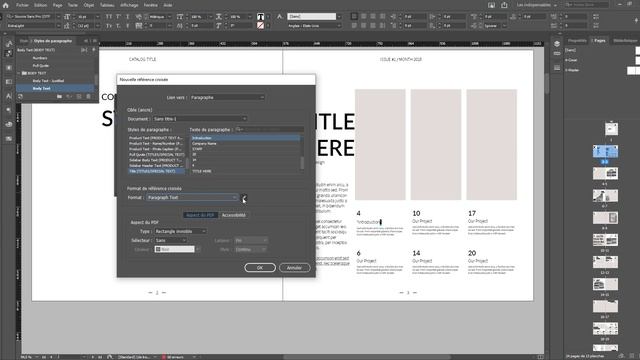Open the Fenêtre menu

151,5
